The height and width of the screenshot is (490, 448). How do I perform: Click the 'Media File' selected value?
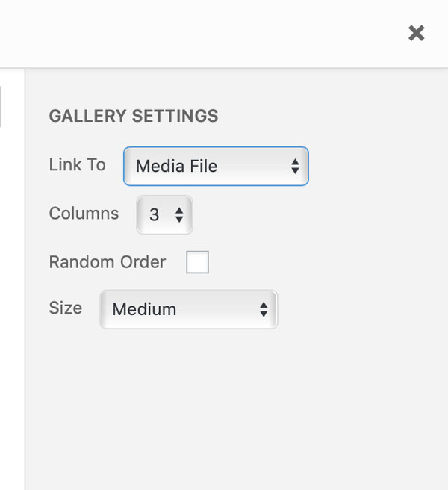pyautogui.click(x=176, y=166)
